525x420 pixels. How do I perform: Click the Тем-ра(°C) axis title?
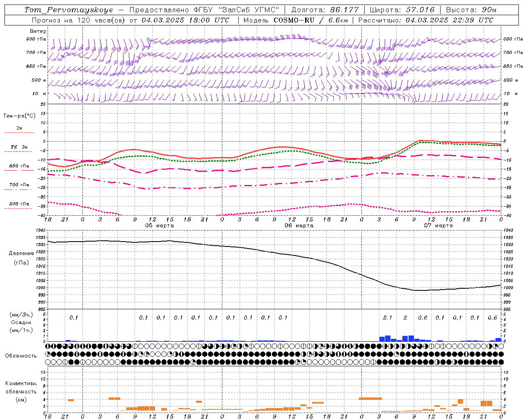19,116
